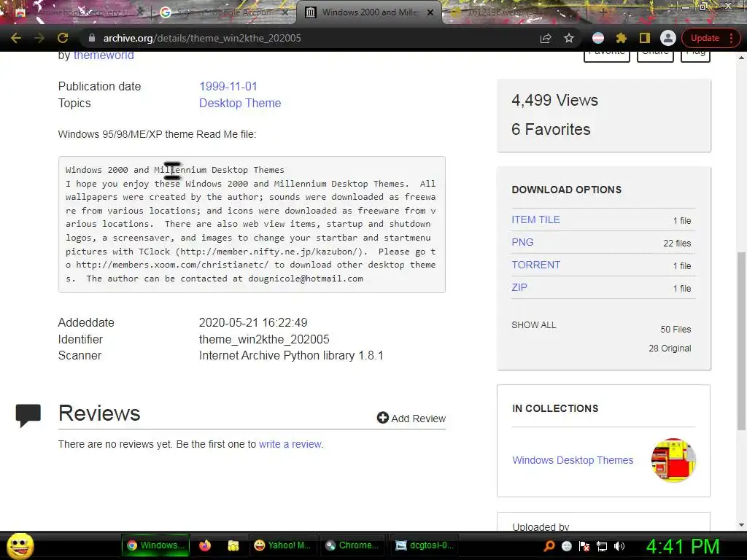Switch to the Chromebook Recovery tab
Screen dimensions: 747x560
pyautogui.click(x=79, y=12)
